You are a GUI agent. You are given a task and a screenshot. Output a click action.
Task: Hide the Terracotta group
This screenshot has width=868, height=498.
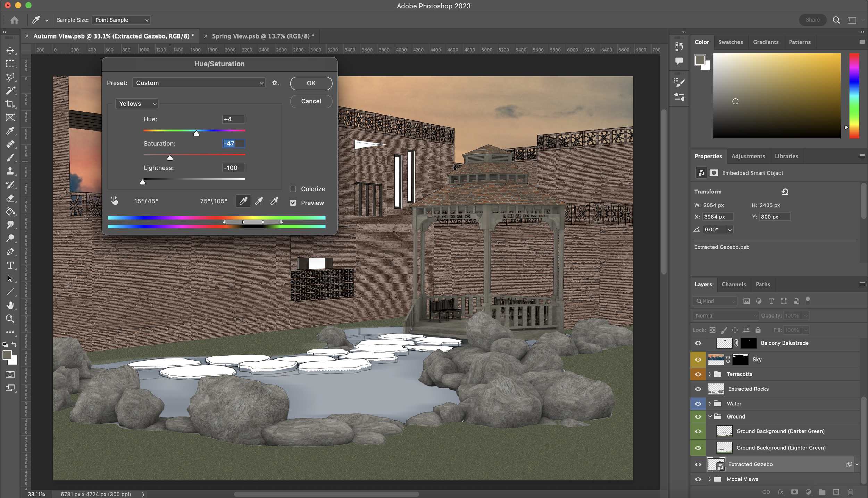[x=698, y=374]
